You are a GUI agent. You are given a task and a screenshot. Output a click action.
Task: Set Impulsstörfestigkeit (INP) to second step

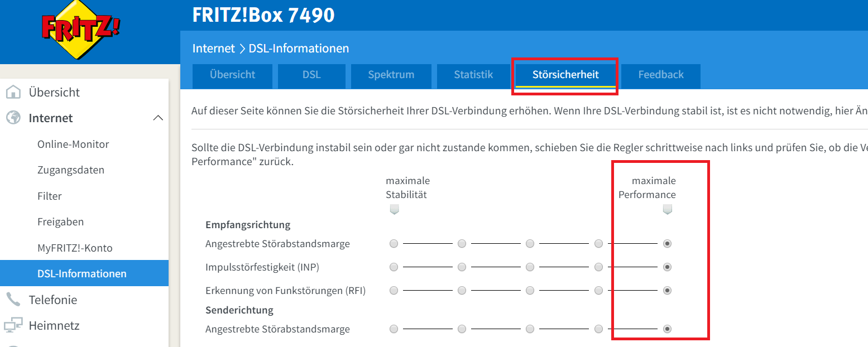(462, 267)
